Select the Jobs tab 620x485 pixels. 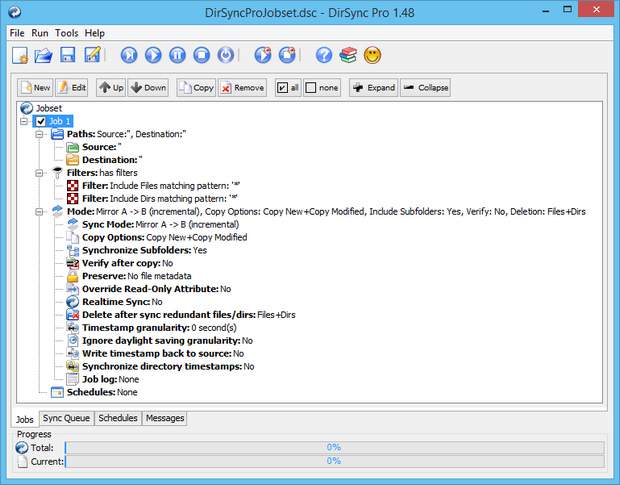click(25, 419)
